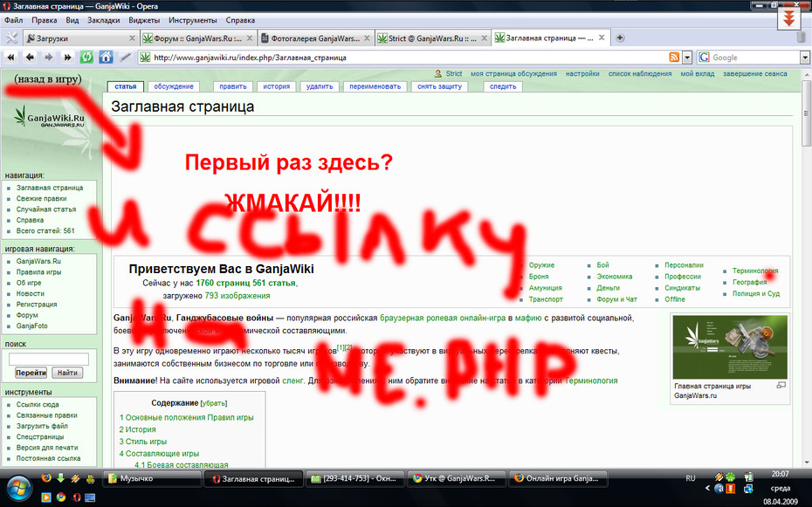This screenshot has height=507, width=812.
Task: Click the Найти search button
Action: (67, 373)
